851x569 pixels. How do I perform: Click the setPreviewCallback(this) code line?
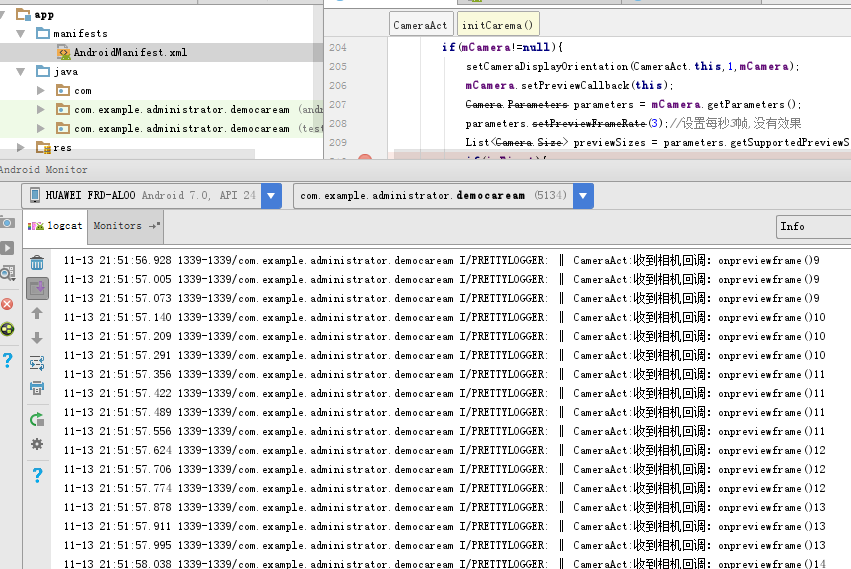569,86
